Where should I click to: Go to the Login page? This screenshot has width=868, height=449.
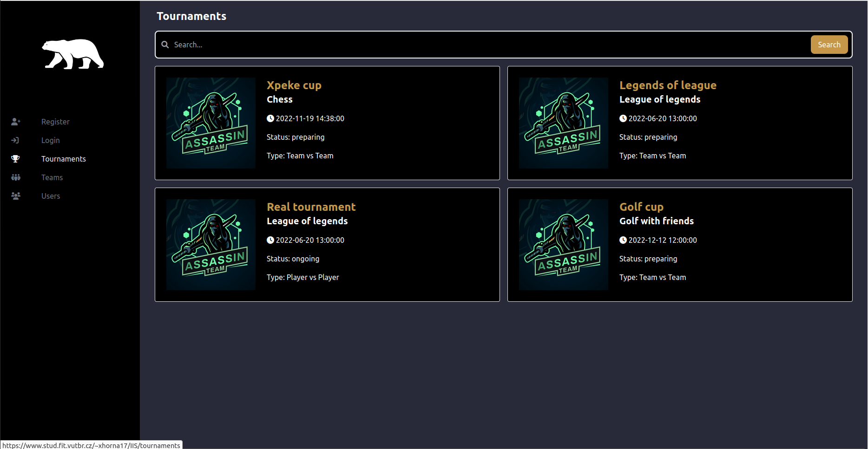click(x=50, y=140)
